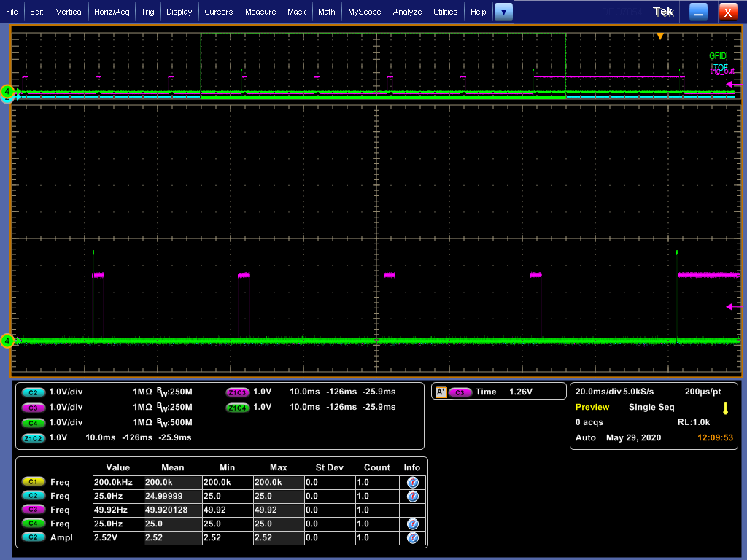Open the Measure menu
Screen dimensions: 747x560
click(260, 12)
